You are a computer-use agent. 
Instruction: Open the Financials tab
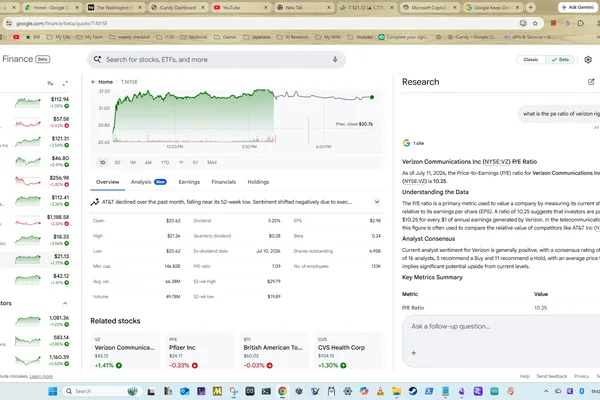click(223, 182)
